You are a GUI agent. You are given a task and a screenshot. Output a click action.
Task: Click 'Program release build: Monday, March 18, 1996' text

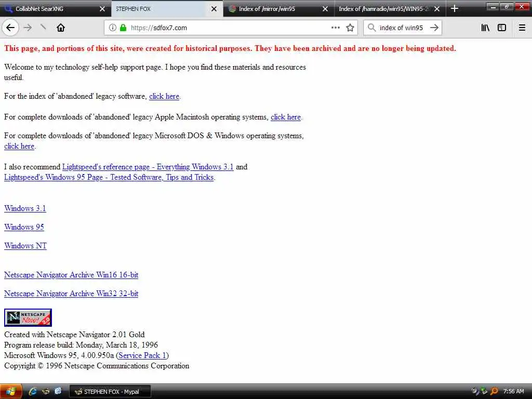[x=81, y=345]
